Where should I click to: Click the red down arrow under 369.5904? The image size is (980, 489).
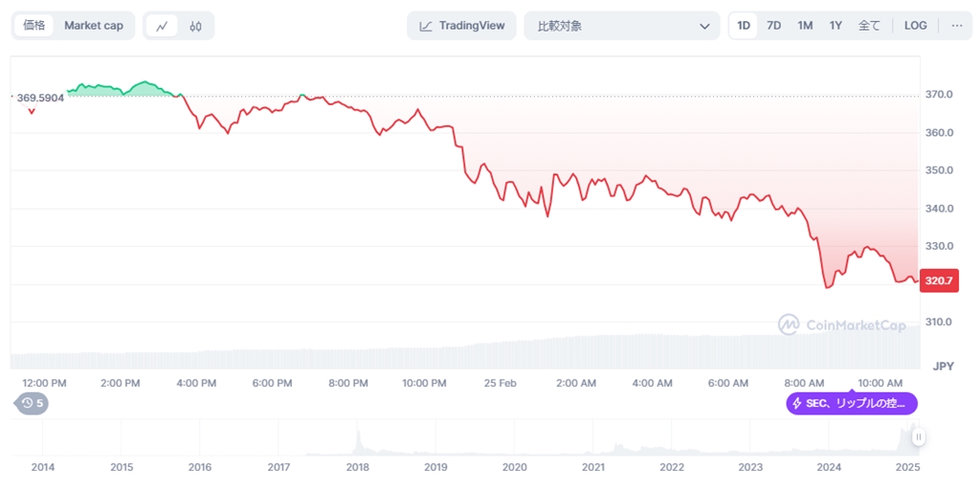tap(32, 112)
